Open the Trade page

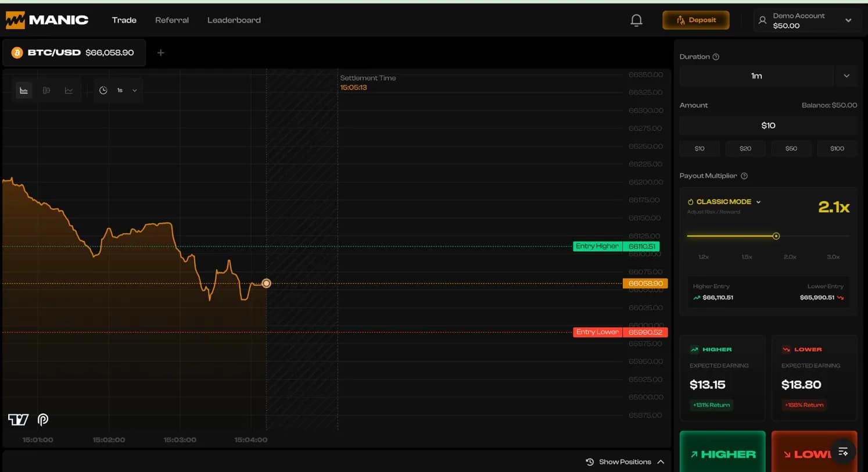click(124, 20)
